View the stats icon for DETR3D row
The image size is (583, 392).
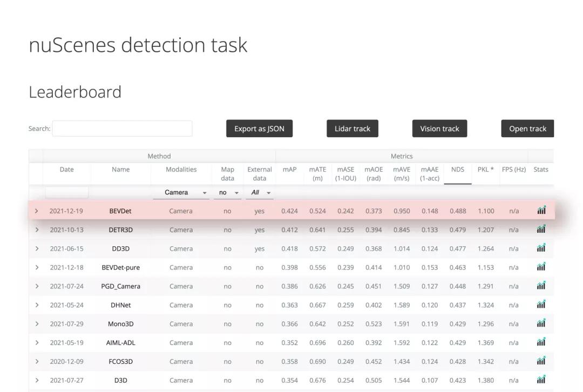[541, 229]
